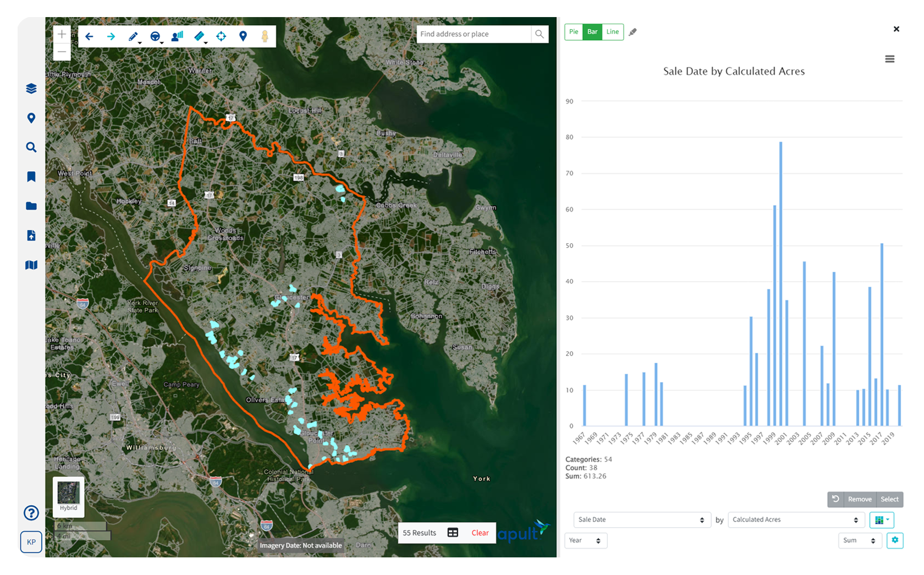Open the chart hamburger menu
924x575 pixels.
coord(889,59)
